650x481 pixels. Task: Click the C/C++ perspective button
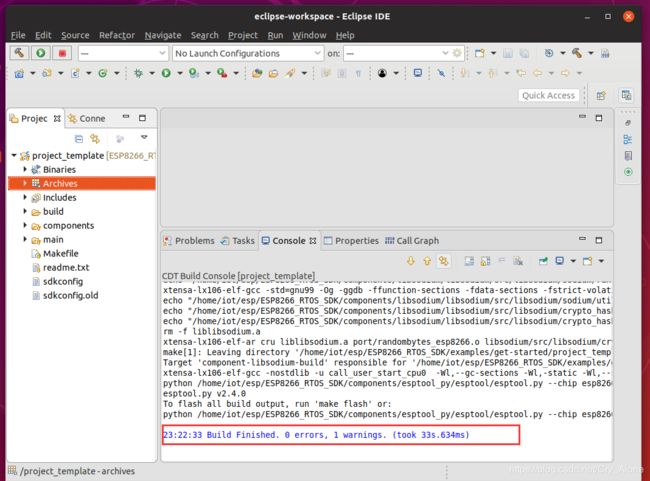pos(626,95)
